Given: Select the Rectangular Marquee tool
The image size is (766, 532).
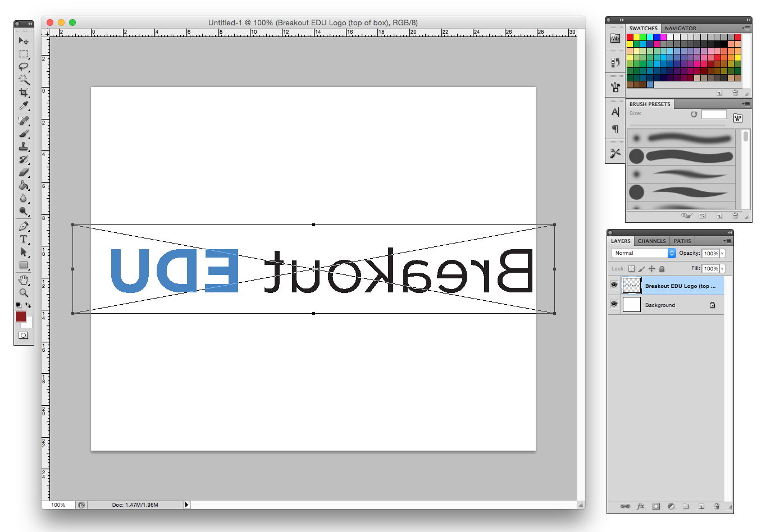Looking at the screenshot, I should (23, 54).
